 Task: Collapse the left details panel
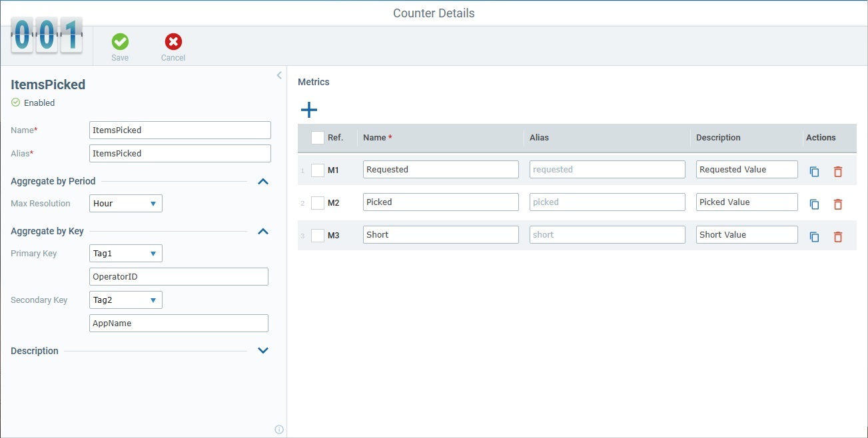point(279,75)
